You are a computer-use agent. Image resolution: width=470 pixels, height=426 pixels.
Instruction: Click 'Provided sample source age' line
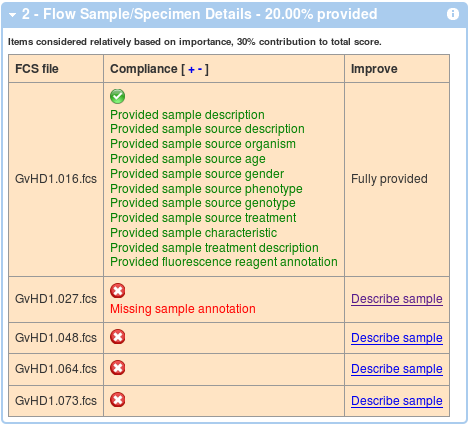(188, 159)
